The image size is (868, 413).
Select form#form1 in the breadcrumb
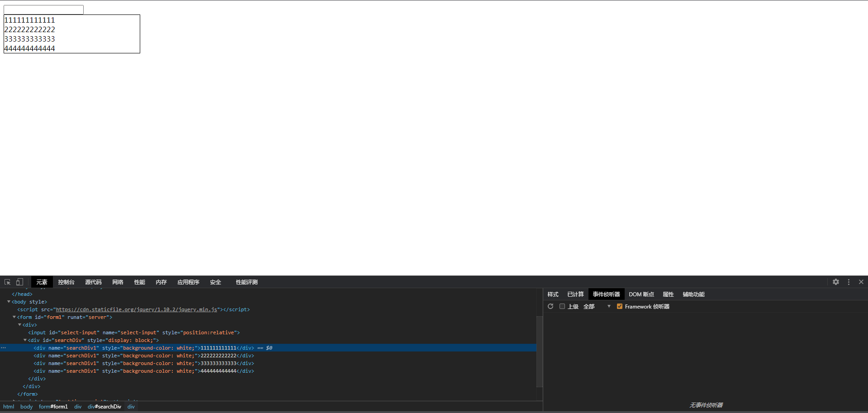(x=53, y=407)
